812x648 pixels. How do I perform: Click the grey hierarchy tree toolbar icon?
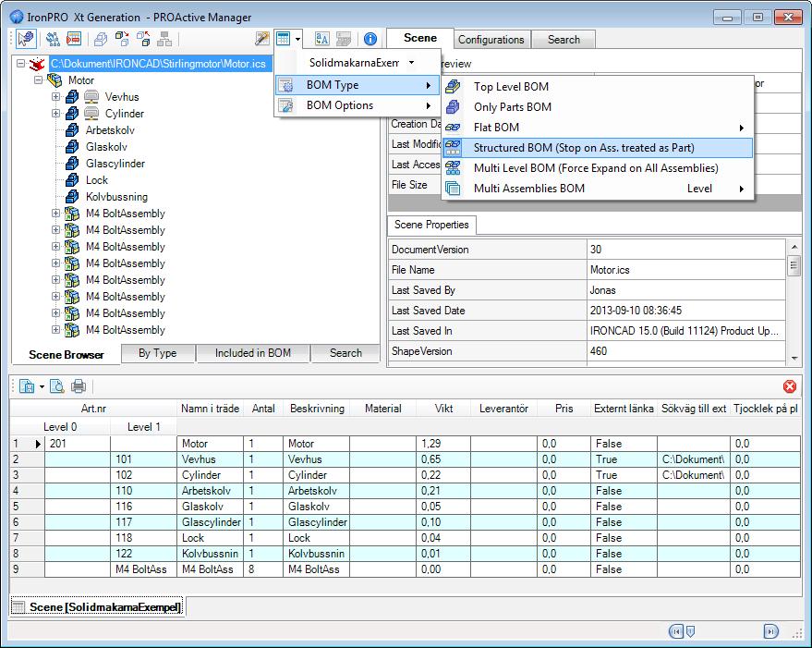coord(164,38)
